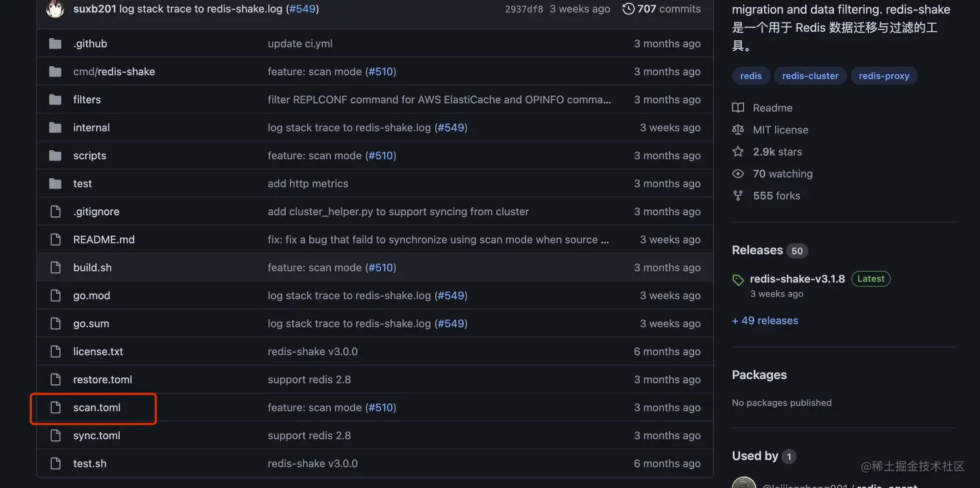The width and height of the screenshot is (980, 488).
Task: View the 70 watching link
Action: pos(782,174)
